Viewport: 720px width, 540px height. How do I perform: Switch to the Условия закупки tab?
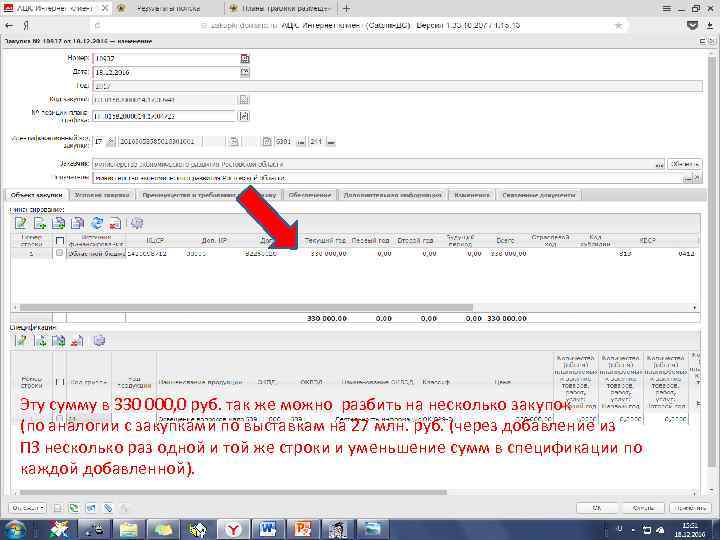(102, 195)
